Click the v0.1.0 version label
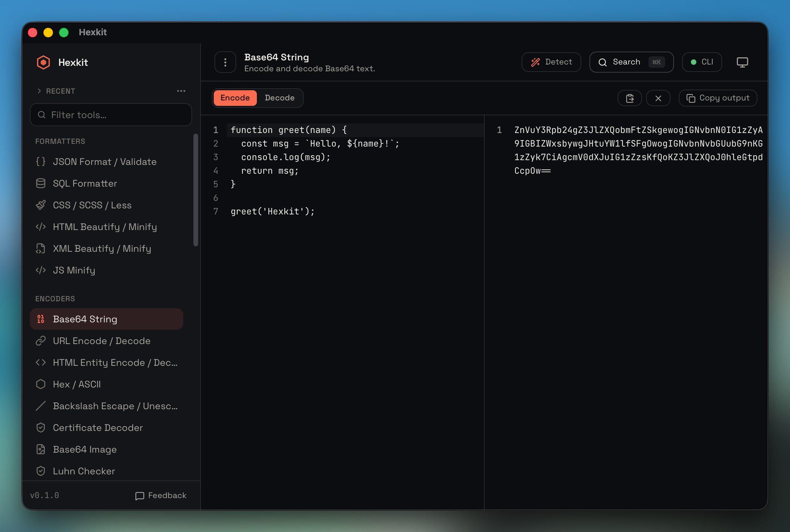The height and width of the screenshot is (532, 790). coord(44,496)
